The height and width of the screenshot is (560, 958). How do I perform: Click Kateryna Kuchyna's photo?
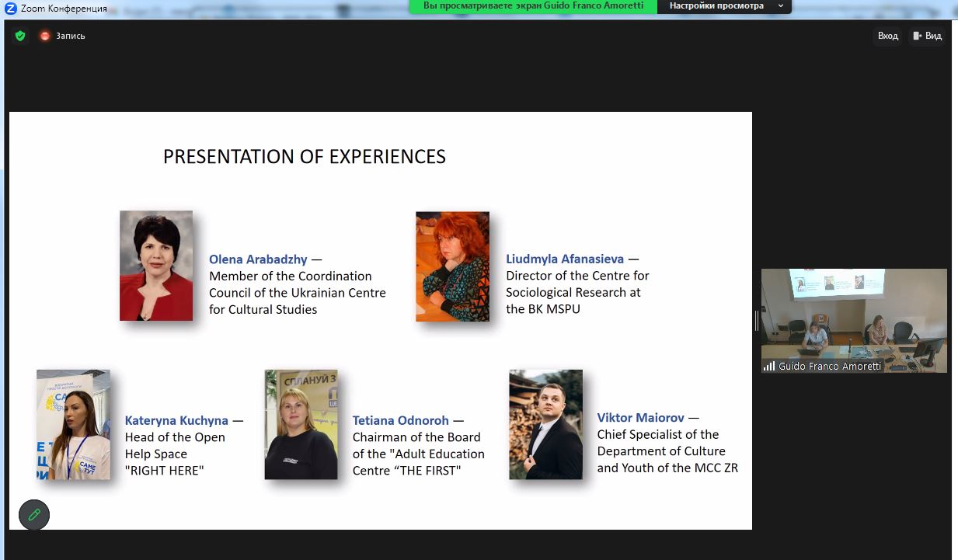click(x=73, y=424)
